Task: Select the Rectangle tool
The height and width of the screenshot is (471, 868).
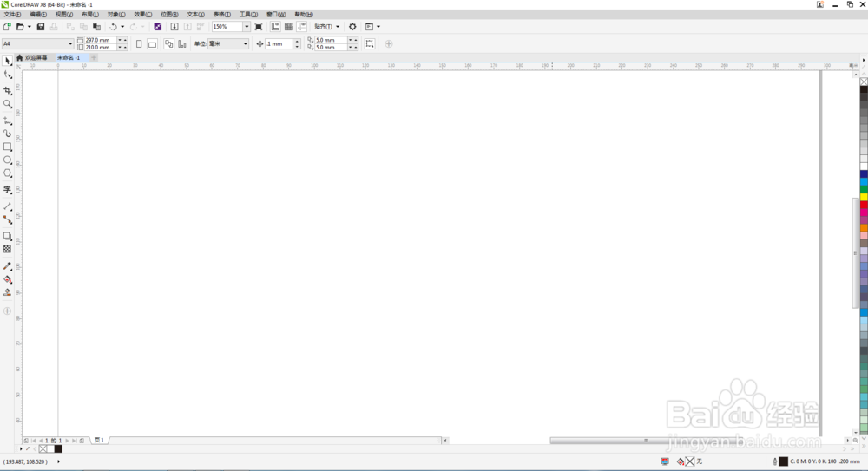Action: point(7,147)
